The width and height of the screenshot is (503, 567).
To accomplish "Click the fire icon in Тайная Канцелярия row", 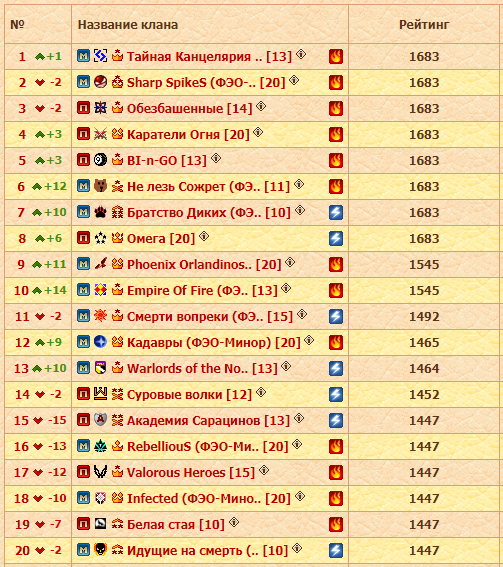I will (x=336, y=56).
